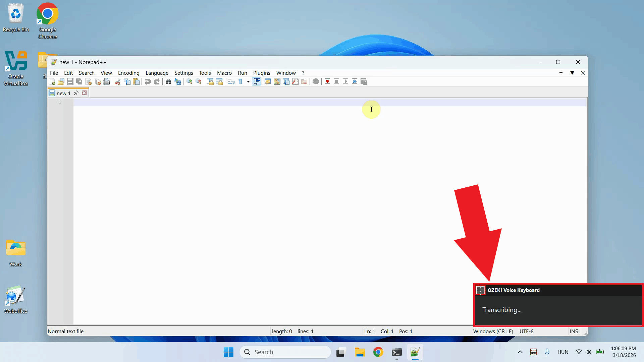This screenshot has height=362, width=644.
Task: Save all open files icon
Action: [x=79, y=81]
